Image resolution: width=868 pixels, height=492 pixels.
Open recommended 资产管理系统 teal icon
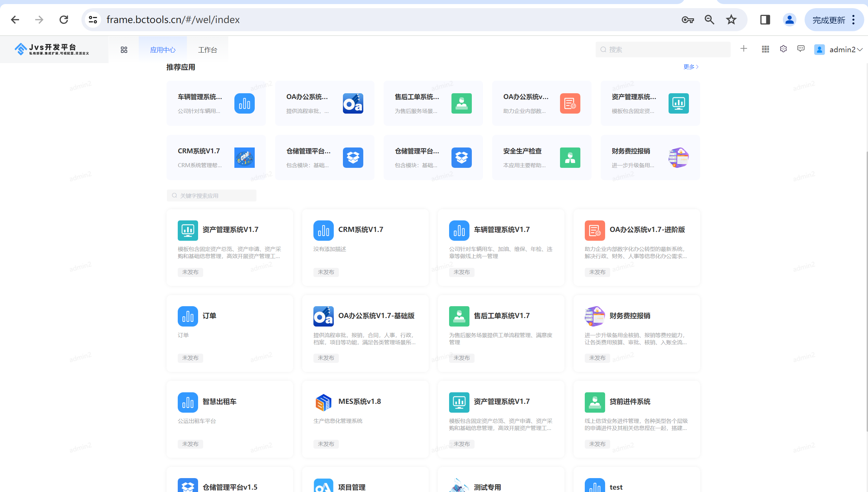[679, 103]
